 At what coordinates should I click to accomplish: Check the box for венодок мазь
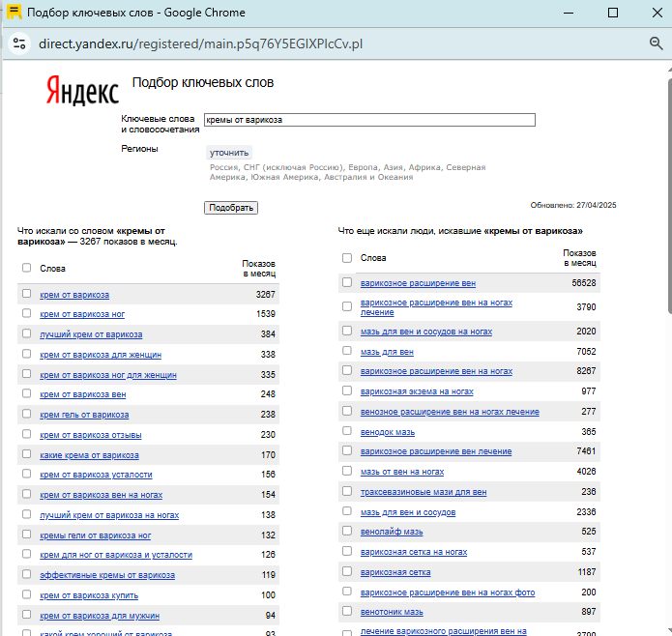tap(347, 430)
